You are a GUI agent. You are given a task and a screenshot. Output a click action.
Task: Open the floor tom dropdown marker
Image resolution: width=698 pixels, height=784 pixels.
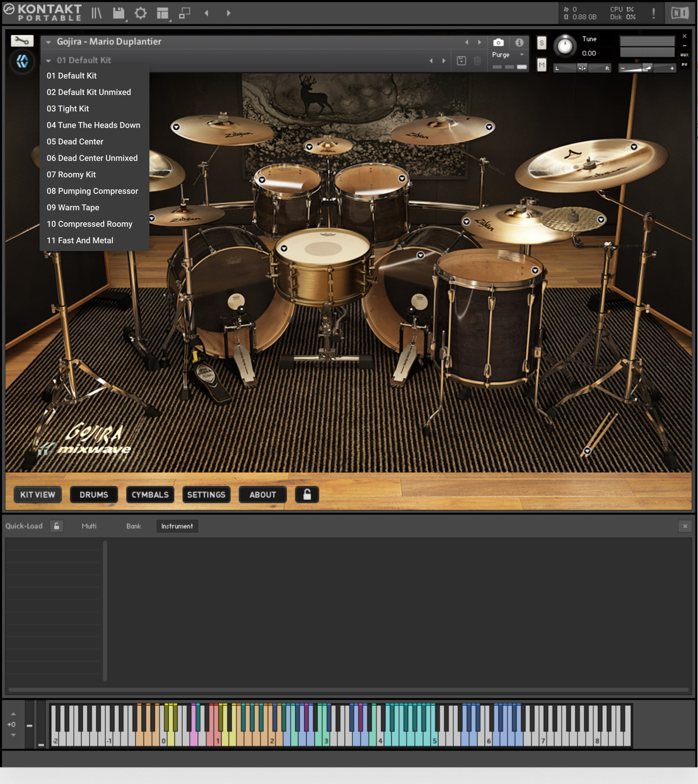point(535,270)
